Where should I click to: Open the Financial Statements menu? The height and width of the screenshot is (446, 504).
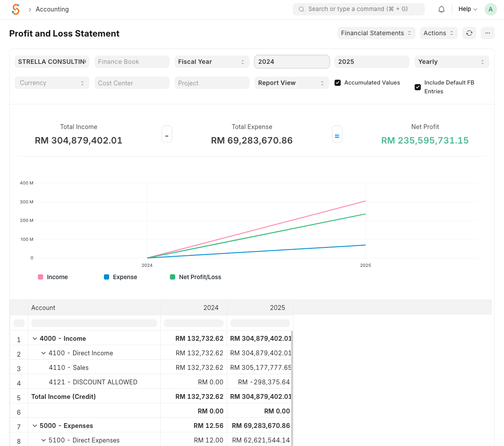(x=376, y=33)
